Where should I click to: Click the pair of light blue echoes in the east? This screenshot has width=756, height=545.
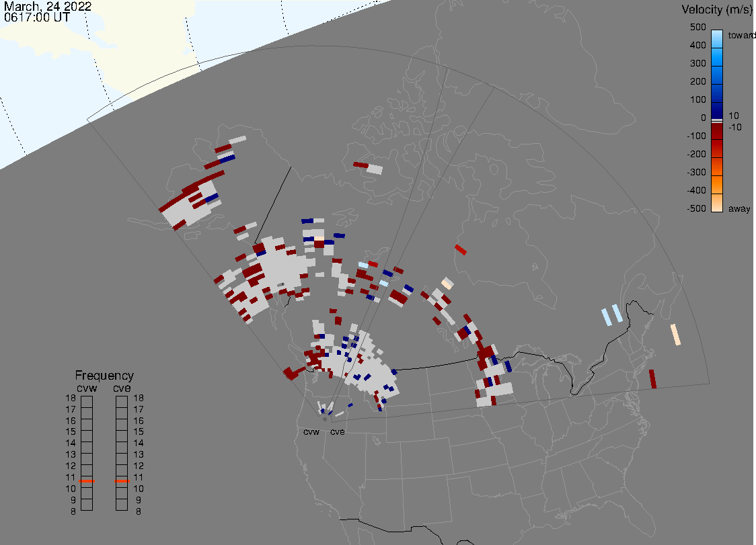612,315
